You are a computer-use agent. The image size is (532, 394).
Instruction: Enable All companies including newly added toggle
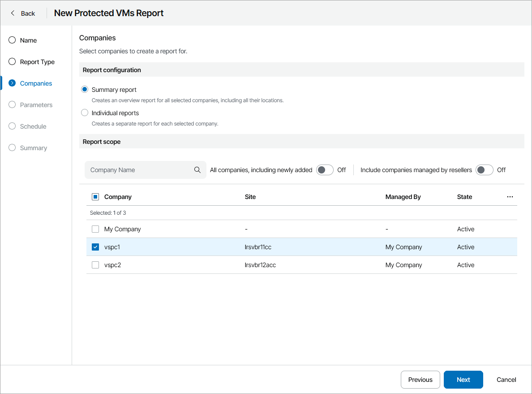pos(325,170)
